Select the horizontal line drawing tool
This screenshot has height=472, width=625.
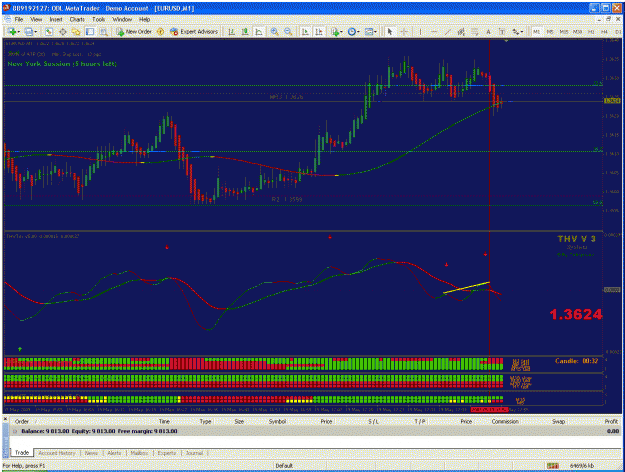point(434,31)
